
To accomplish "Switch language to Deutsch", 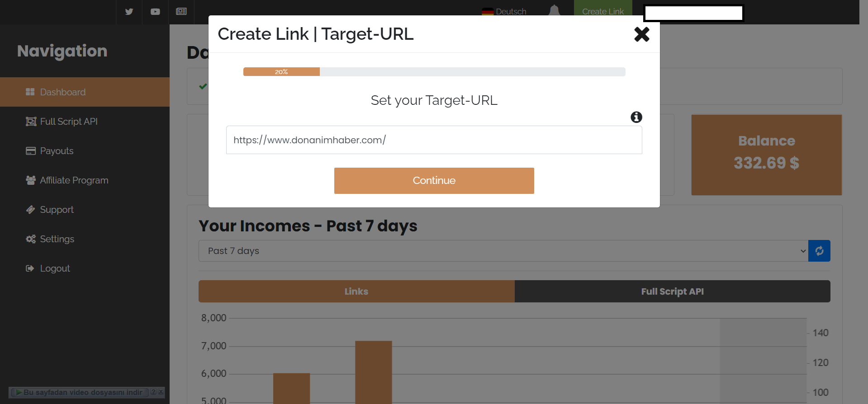I will 504,12.
